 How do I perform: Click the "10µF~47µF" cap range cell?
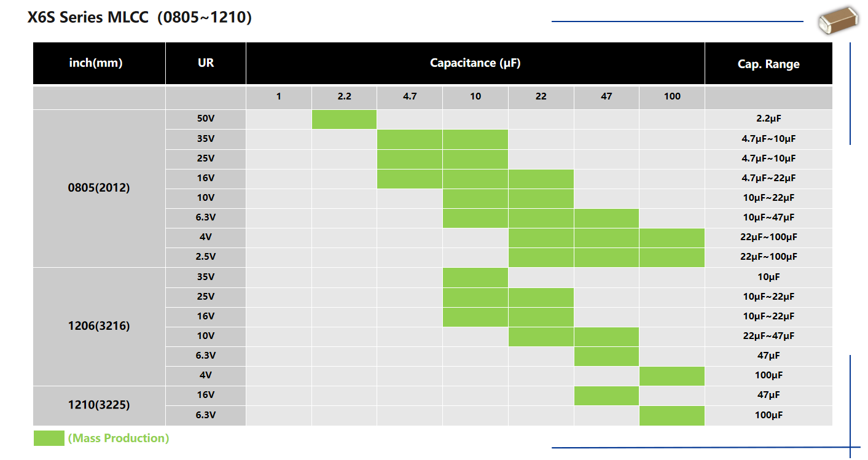[x=768, y=217]
